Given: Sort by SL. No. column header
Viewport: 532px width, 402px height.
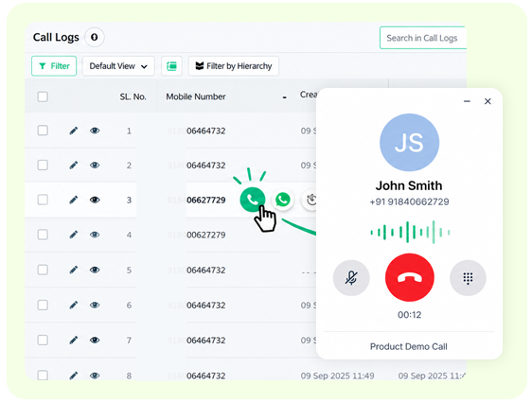Looking at the screenshot, I should [133, 96].
